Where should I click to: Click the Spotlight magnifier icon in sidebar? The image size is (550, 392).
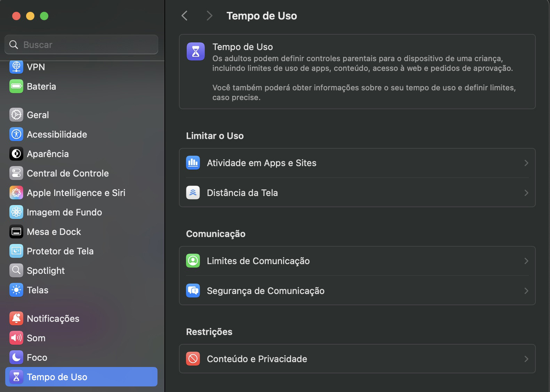point(16,270)
